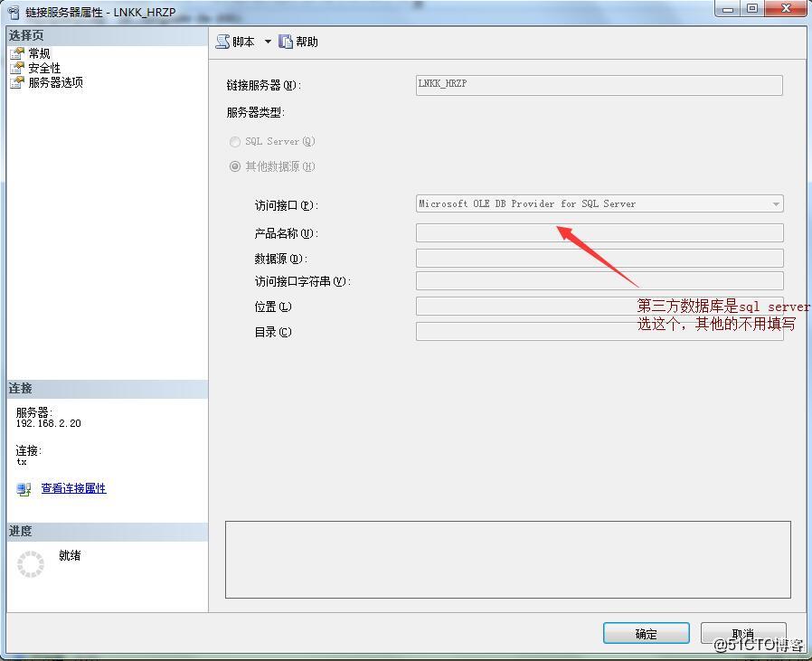Viewport: 812px width, 661px height.
Task: Click the 帮助 help icon
Action: coord(286,42)
